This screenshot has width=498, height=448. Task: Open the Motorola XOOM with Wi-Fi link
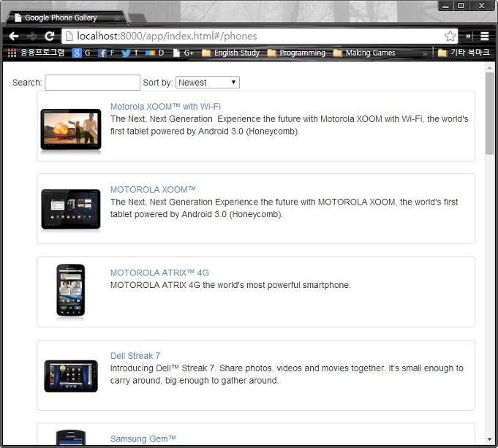[x=165, y=107]
